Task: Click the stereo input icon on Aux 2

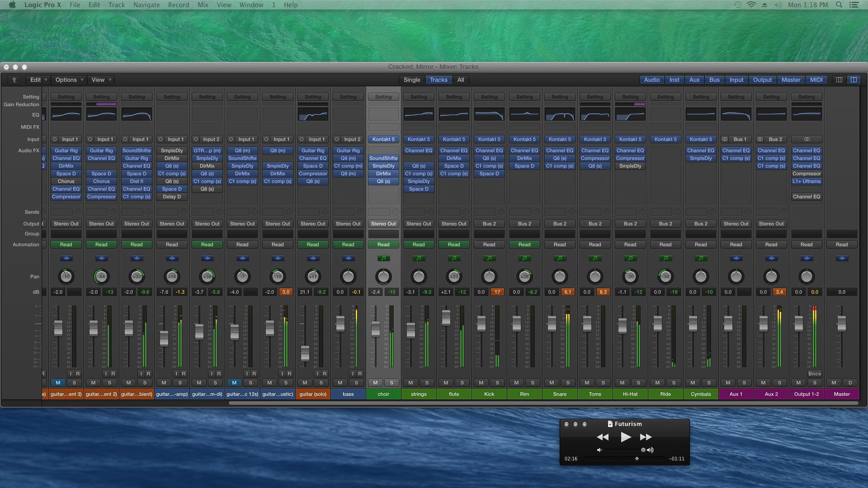Action: [760, 139]
